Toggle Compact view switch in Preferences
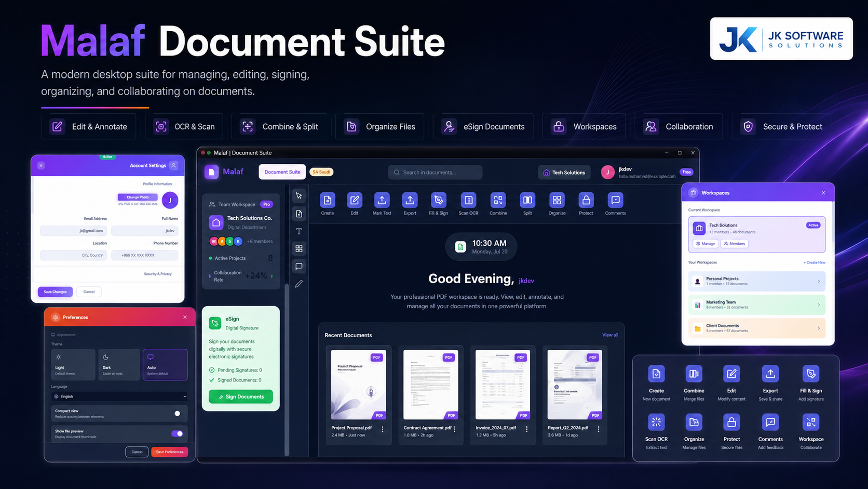Image resolution: width=868 pixels, height=489 pixels. [178, 414]
